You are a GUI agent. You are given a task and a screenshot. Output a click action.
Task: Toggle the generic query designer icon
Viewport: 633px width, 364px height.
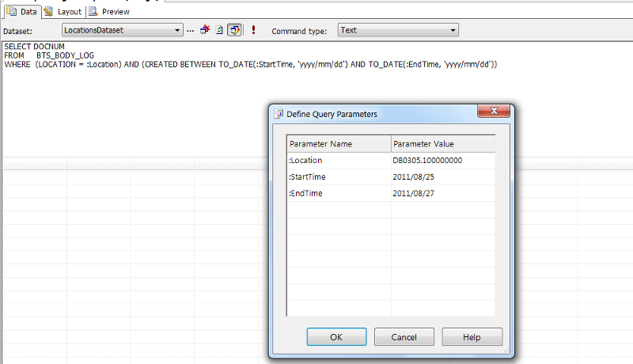click(x=234, y=30)
